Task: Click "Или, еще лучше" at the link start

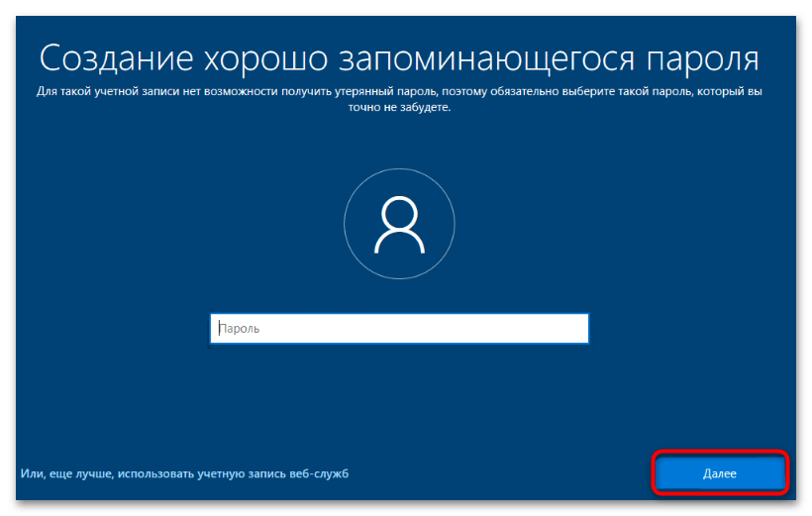Action: [64, 474]
